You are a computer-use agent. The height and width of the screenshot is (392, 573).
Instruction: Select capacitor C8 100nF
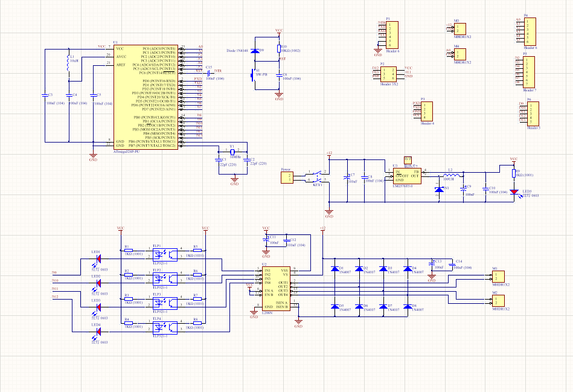click(364, 178)
